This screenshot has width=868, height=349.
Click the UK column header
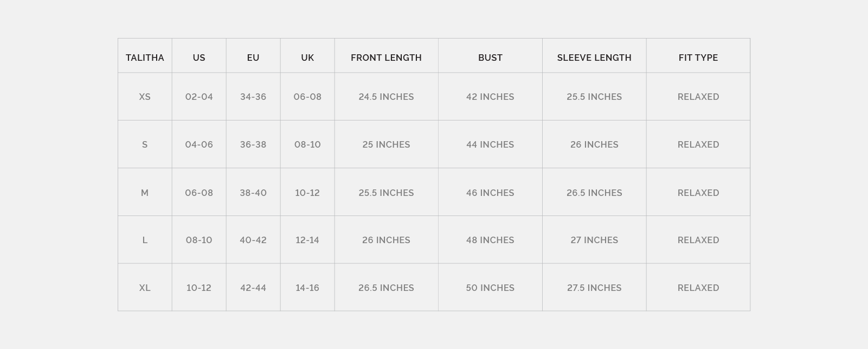(x=307, y=58)
